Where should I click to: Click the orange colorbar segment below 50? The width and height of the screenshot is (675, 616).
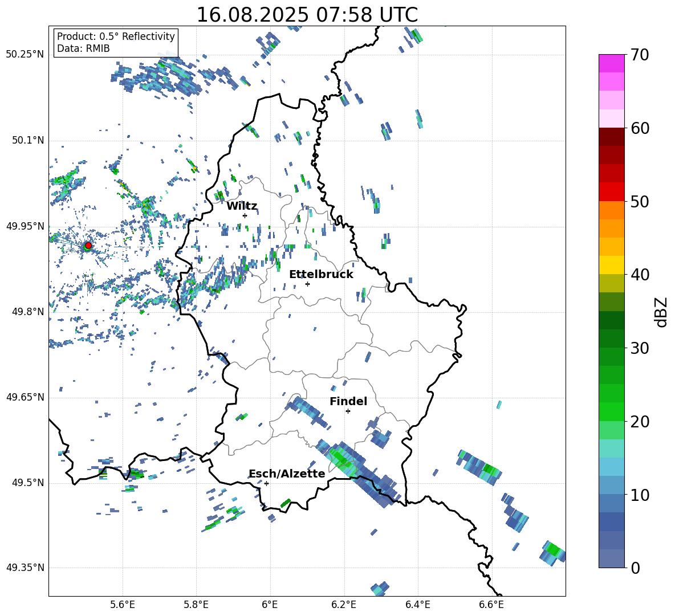(x=611, y=210)
